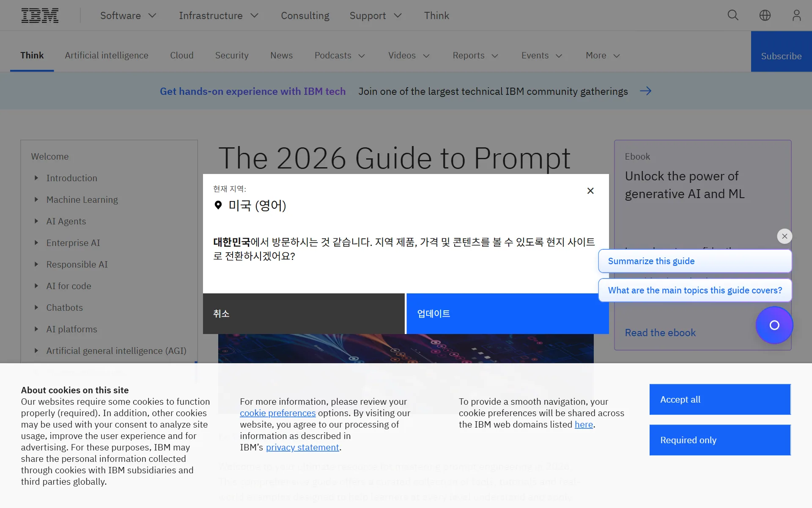Screen dimensions: 812x508
Task: Open the Podcasts dropdown
Action: pos(340,55)
